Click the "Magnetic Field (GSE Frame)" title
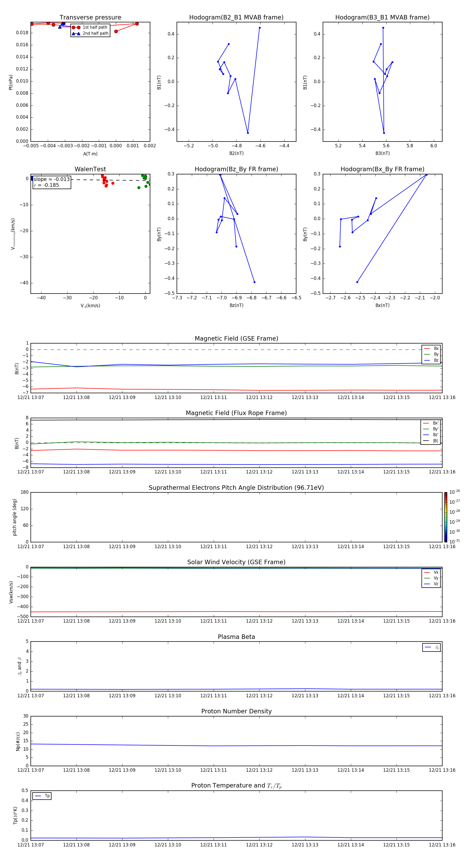The width and height of the screenshot is (473, 868). [236, 339]
